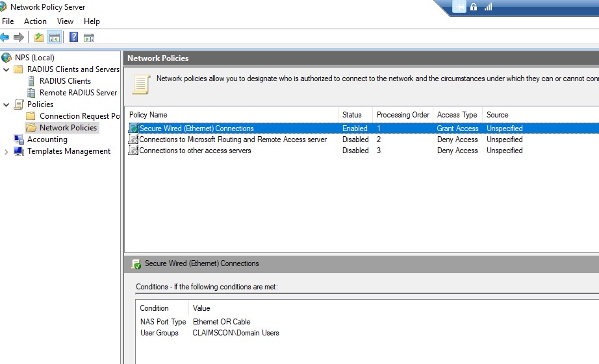Sort by the Status column header
The width and height of the screenshot is (599, 364).
(x=355, y=115)
